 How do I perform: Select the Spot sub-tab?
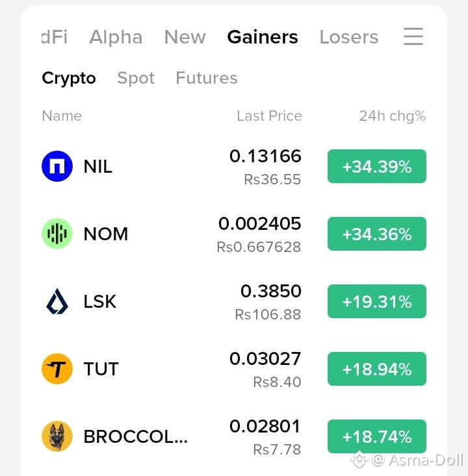(136, 78)
